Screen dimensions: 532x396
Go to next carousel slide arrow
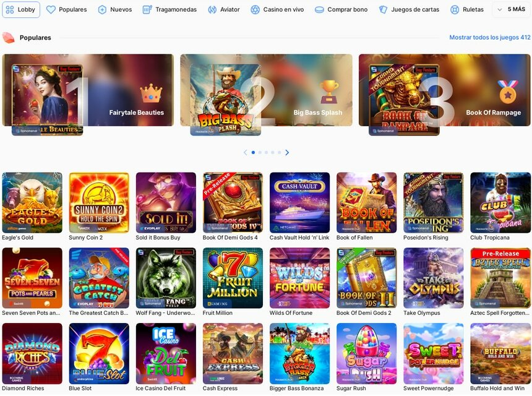288,152
